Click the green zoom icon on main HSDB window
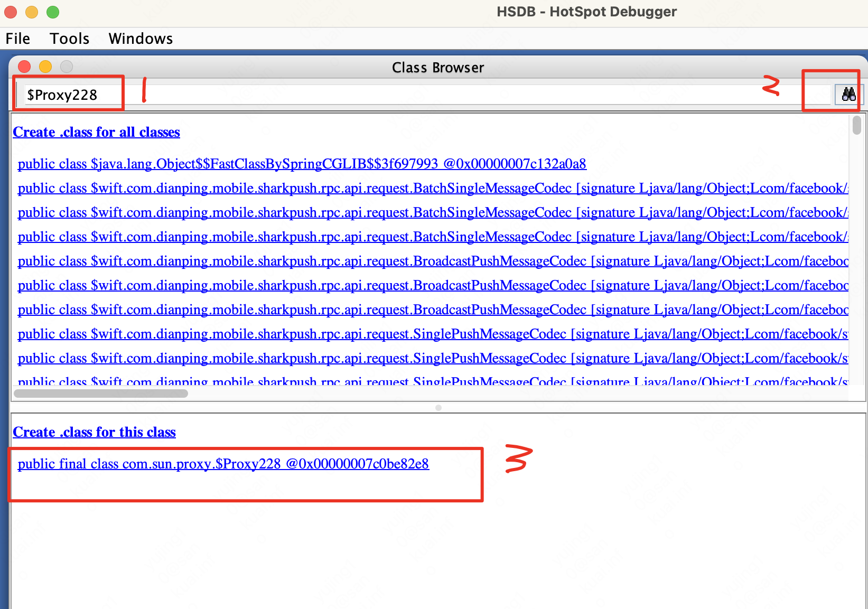The height and width of the screenshot is (609, 868). (x=52, y=12)
